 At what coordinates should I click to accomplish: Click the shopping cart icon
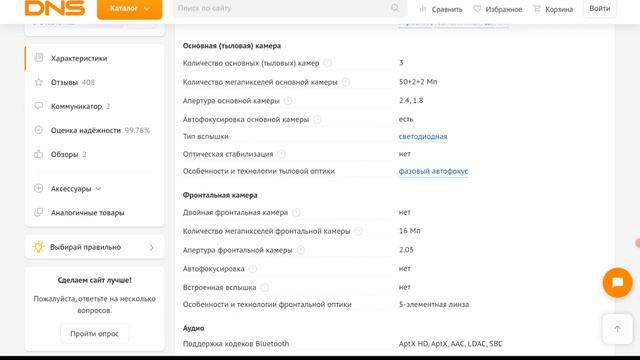(x=537, y=9)
